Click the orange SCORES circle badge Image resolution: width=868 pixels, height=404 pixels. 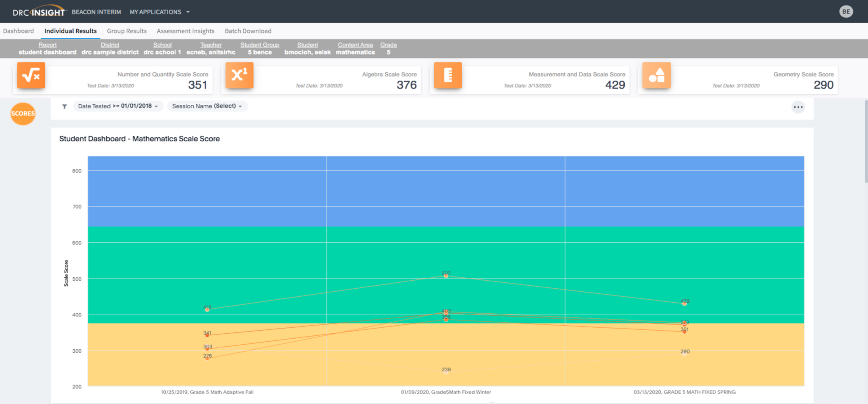click(x=23, y=114)
